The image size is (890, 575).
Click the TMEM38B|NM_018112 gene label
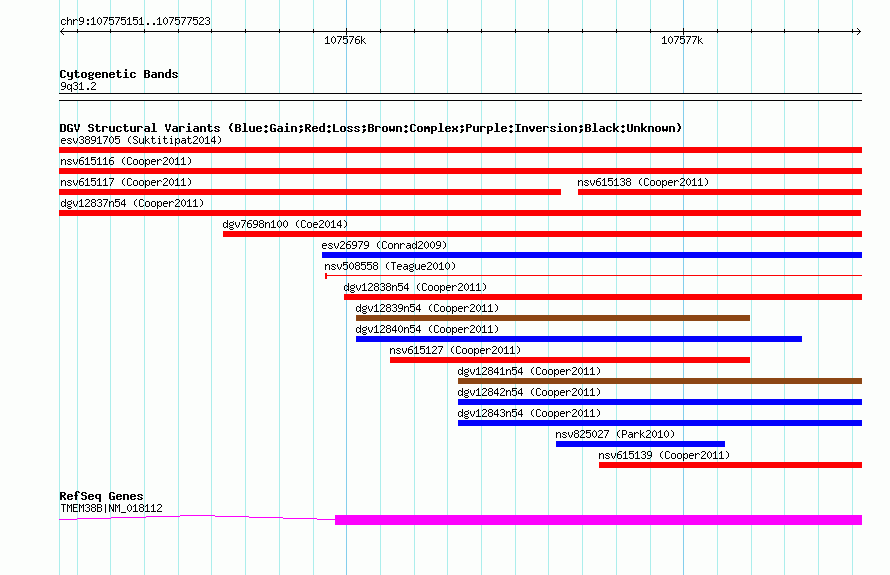111,509
